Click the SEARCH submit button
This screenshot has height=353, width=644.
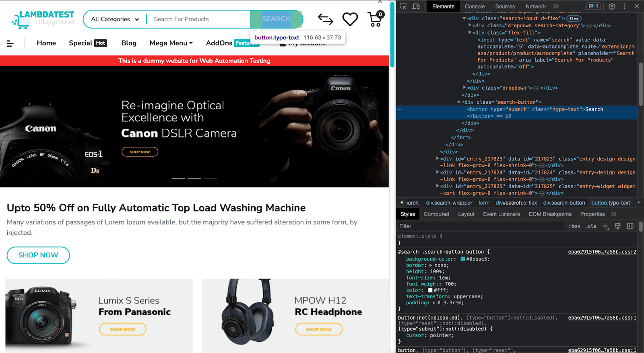click(276, 19)
